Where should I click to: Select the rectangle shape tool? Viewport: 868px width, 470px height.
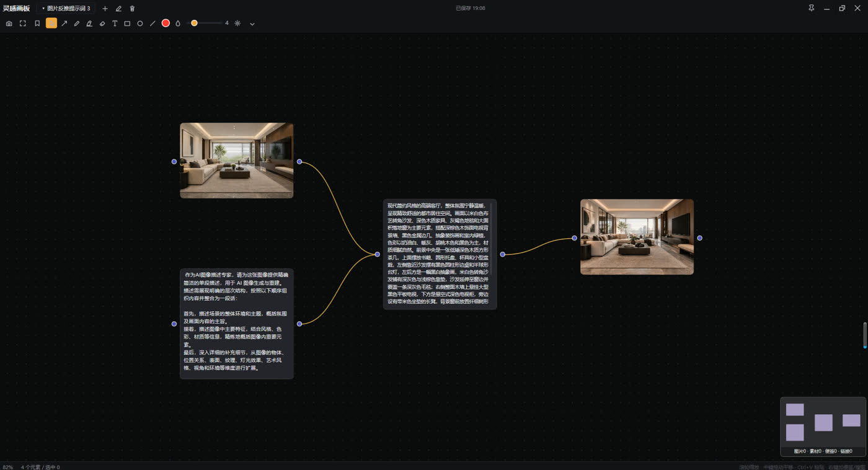coord(127,24)
